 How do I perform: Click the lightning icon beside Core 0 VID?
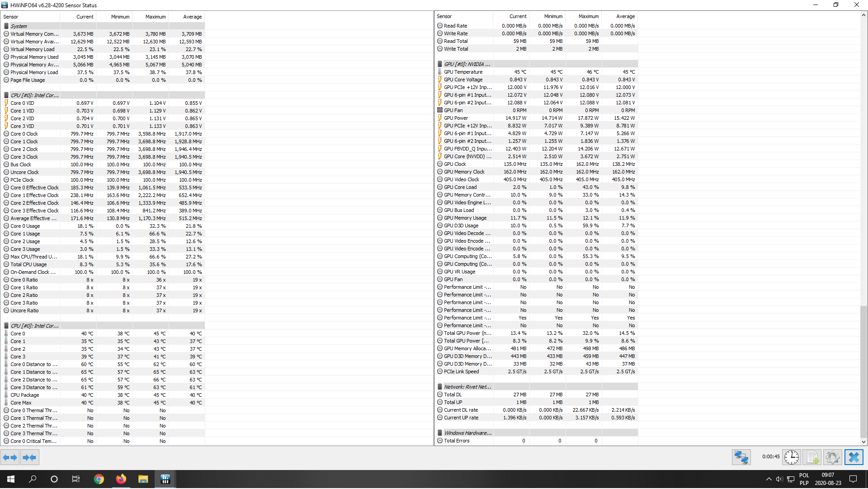(6, 103)
